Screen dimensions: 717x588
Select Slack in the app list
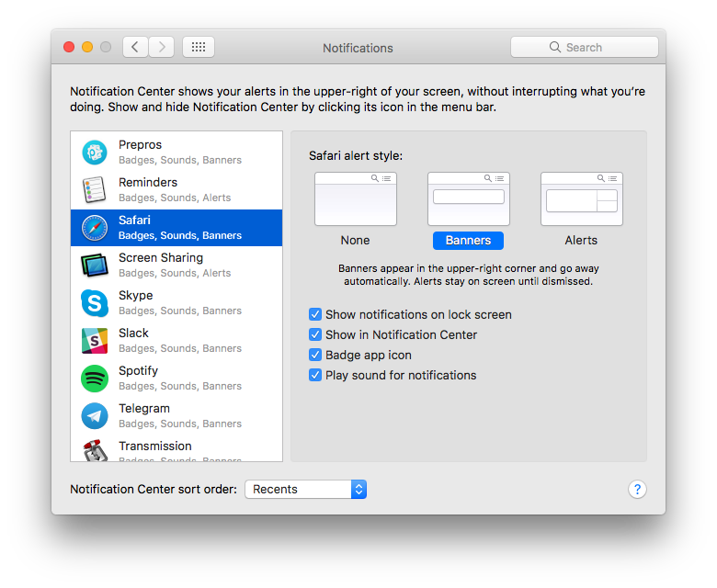tap(176, 341)
